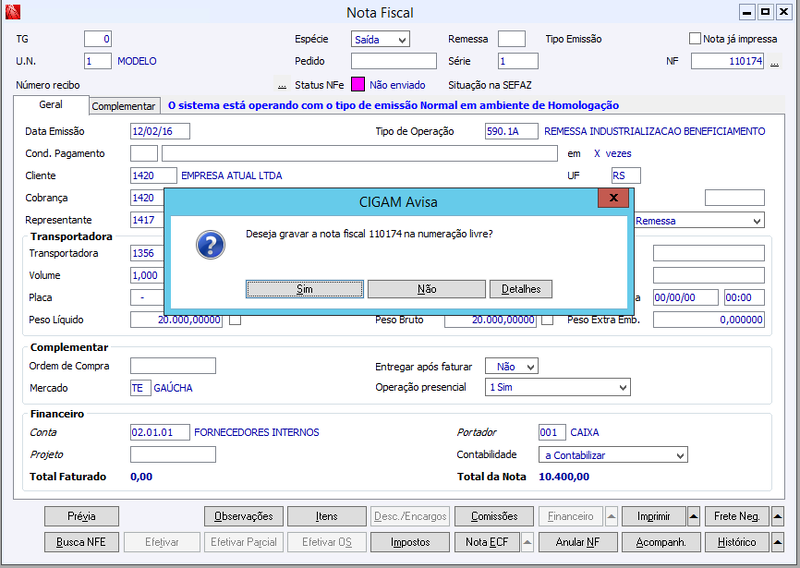This screenshot has height=568, width=800.
Task: Open Operação presencial dropdown
Action: click(x=558, y=387)
